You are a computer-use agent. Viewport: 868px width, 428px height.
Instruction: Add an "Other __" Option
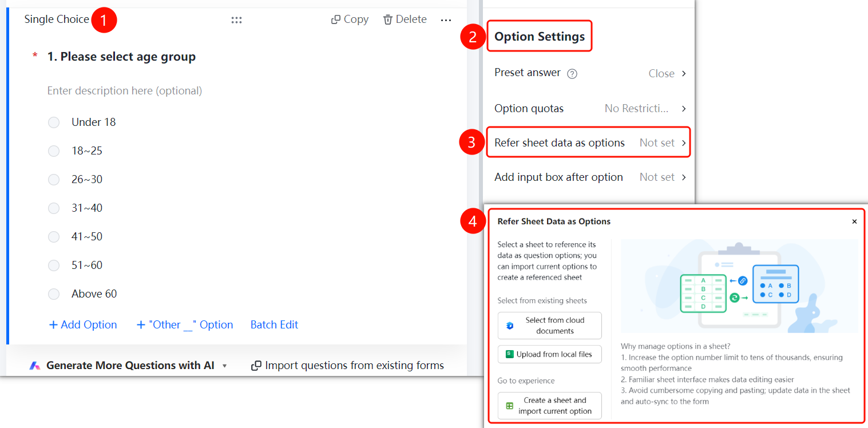pos(185,325)
